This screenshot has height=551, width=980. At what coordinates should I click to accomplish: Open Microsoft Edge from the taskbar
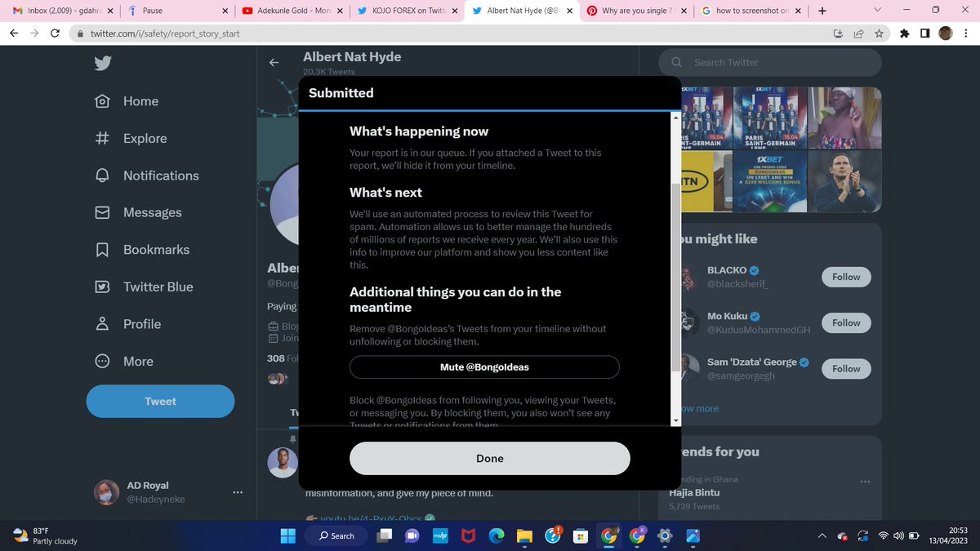496,535
